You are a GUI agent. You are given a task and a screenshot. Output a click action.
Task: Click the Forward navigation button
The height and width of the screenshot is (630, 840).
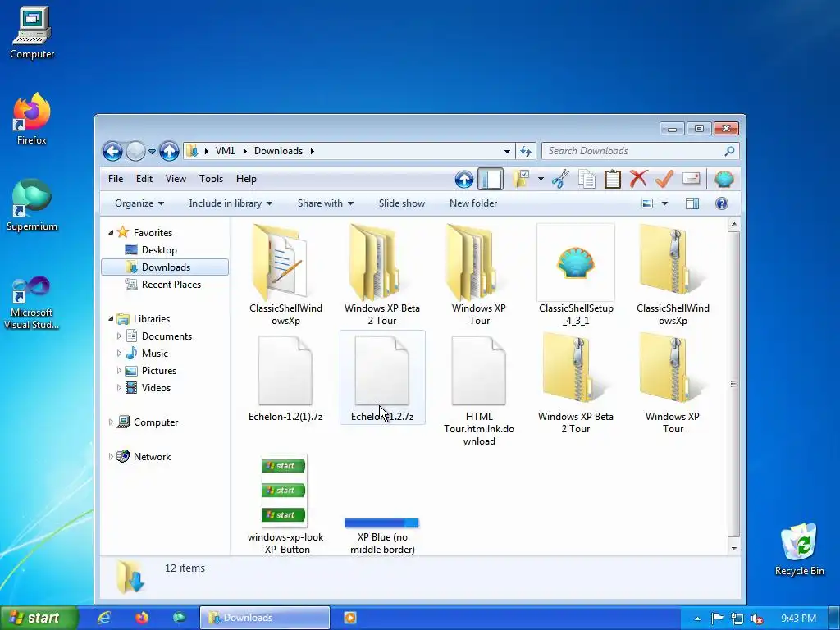(x=135, y=152)
